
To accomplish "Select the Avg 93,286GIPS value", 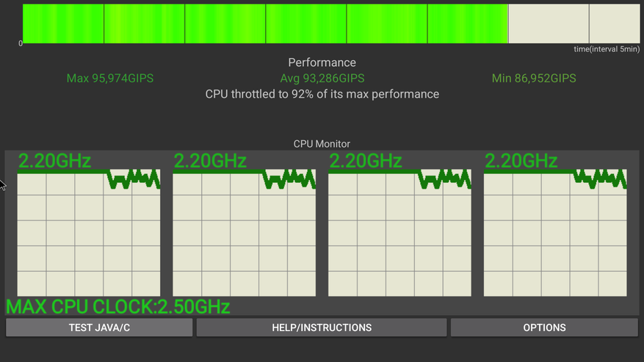I will pyautogui.click(x=322, y=79).
